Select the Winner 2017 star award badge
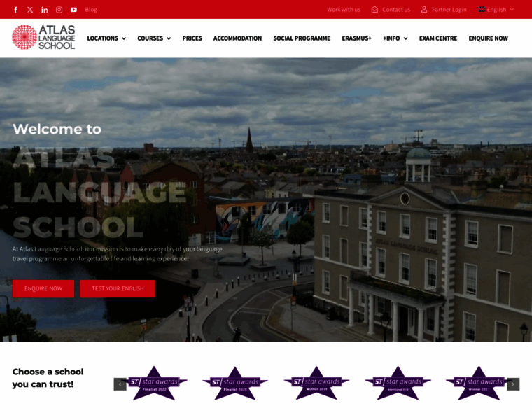 (x=479, y=384)
